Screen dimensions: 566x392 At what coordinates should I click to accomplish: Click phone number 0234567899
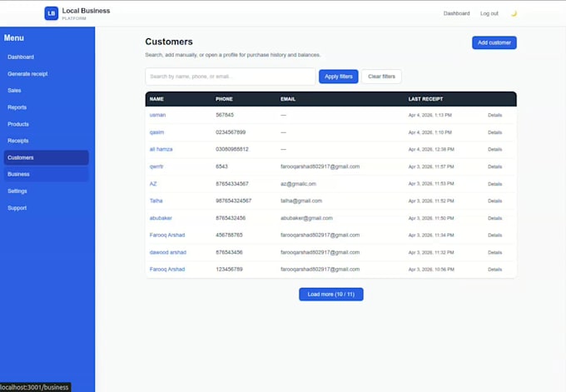(x=231, y=132)
